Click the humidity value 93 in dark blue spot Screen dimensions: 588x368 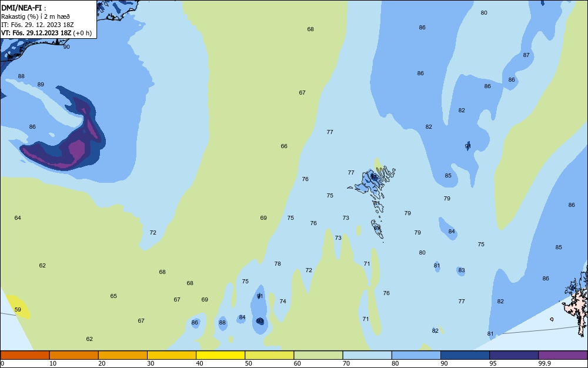260,321
